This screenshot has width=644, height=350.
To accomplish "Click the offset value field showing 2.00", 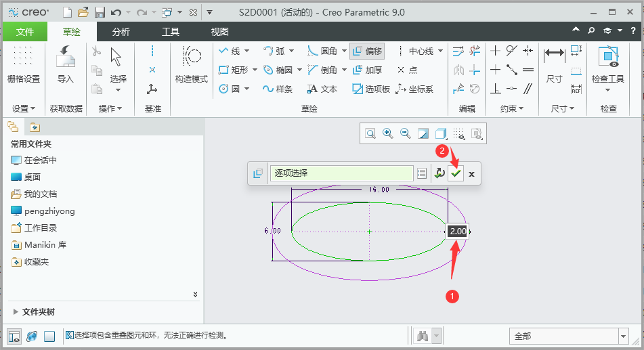I will coord(458,232).
